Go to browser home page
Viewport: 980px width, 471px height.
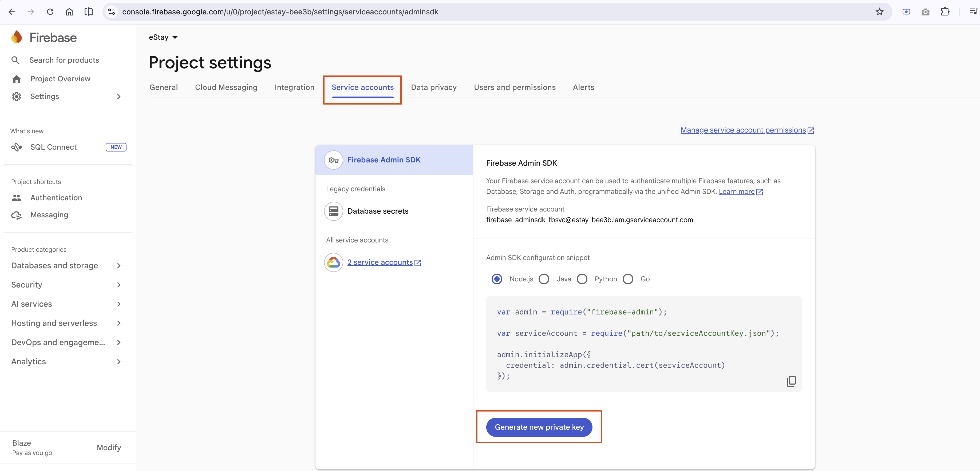coord(69,12)
